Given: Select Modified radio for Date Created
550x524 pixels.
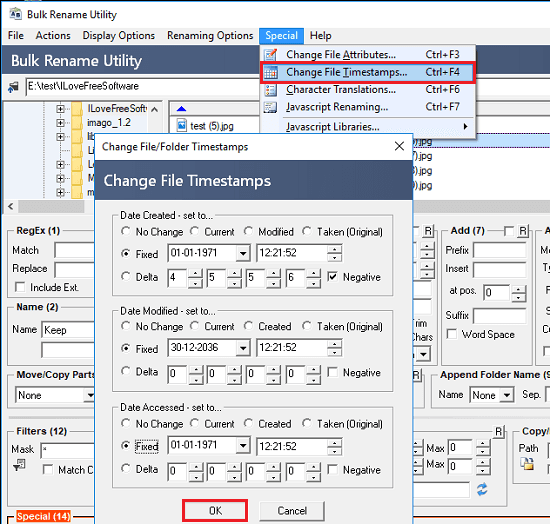Looking at the screenshot, I should point(248,231).
